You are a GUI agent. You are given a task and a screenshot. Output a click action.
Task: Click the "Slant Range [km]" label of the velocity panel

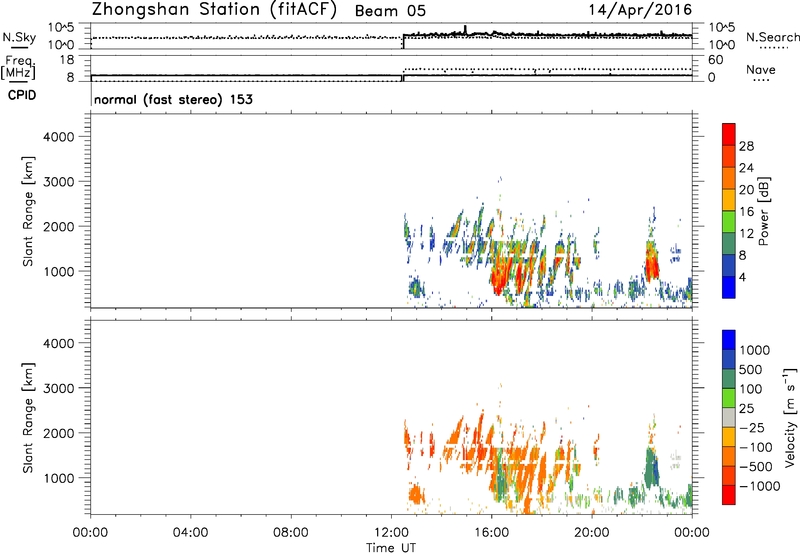click(x=28, y=418)
